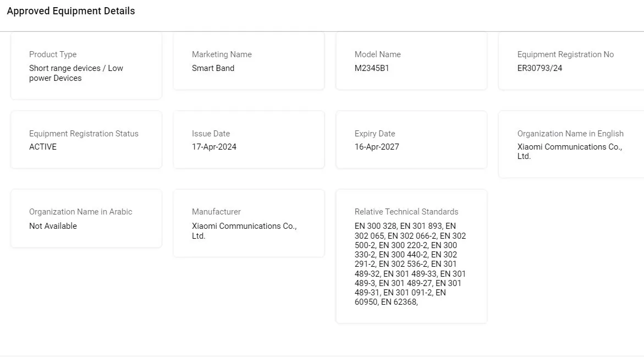
Task: Click the Model Name label
Action: pos(377,54)
